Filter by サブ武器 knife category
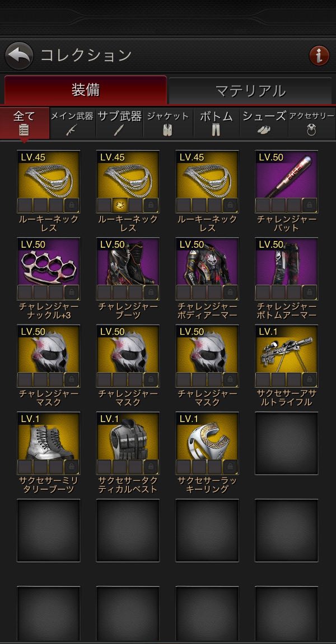 pyautogui.click(x=119, y=123)
